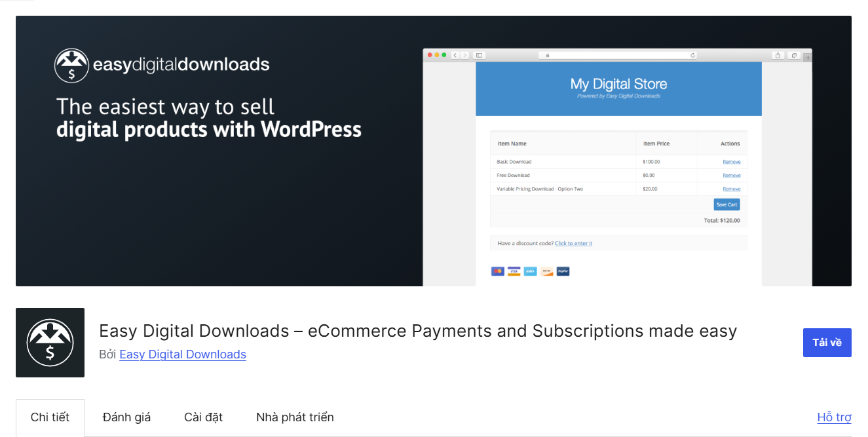Click the forward arrow in the mock browser
Screen dimensions: 868x437
click(465, 55)
